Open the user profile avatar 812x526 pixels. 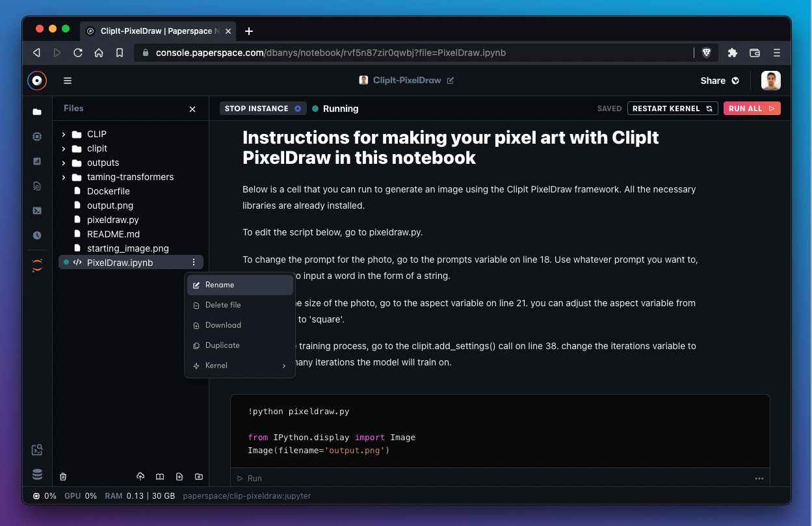tap(771, 81)
